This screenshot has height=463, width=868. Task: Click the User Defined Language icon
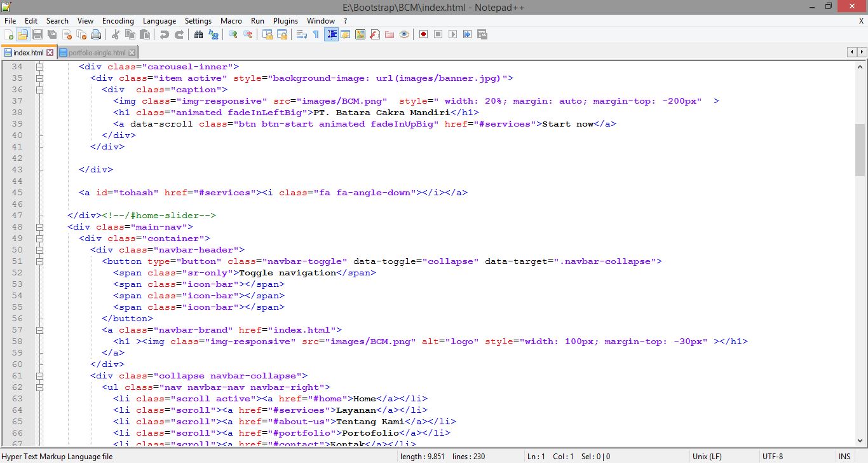(345, 34)
